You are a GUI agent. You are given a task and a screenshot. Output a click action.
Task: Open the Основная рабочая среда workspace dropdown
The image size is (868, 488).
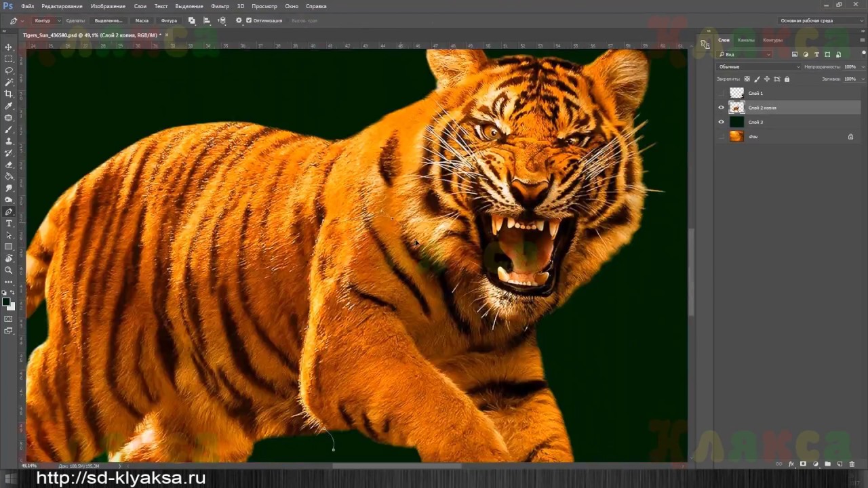[822, 21]
